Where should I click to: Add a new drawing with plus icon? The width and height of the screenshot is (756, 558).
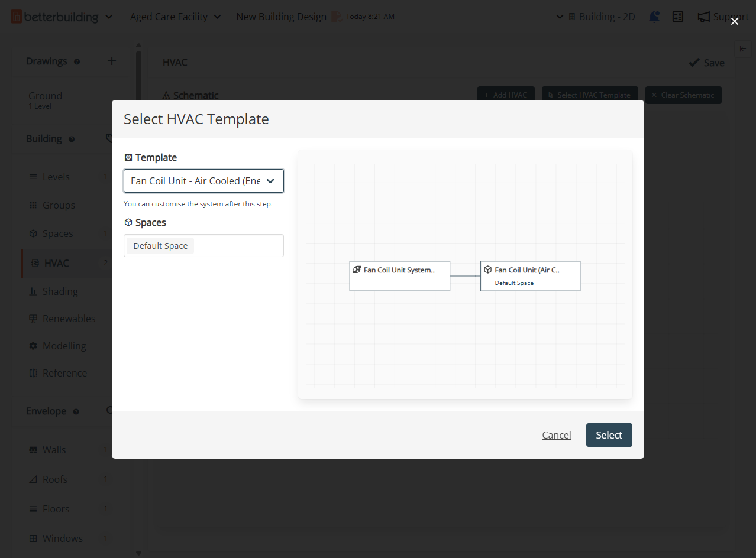112,61
